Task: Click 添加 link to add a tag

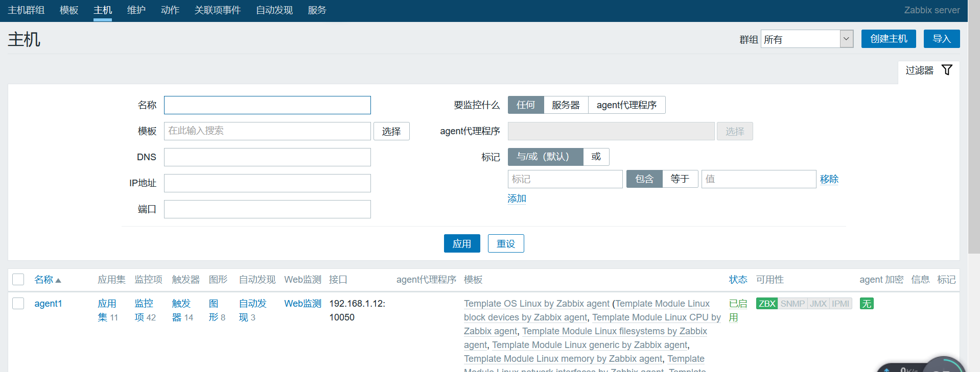Action: tap(517, 199)
